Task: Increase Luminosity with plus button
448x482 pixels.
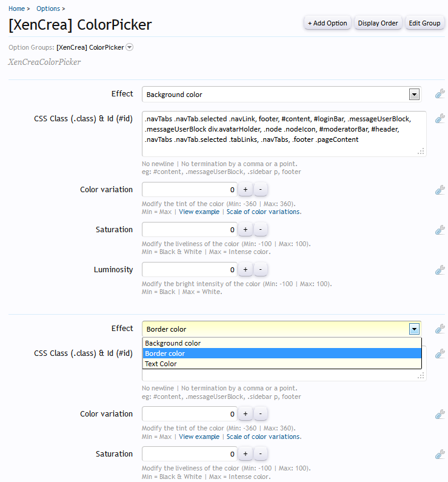Action: (x=245, y=269)
